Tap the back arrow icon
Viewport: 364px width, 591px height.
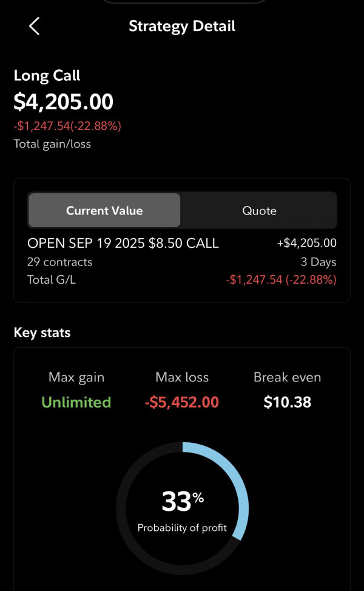[x=34, y=26]
